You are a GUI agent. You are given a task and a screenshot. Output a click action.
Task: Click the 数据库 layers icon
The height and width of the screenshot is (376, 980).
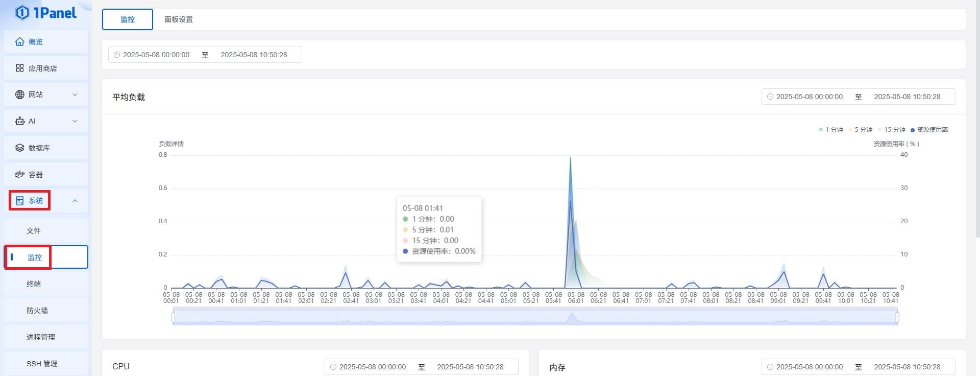(x=20, y=148)
